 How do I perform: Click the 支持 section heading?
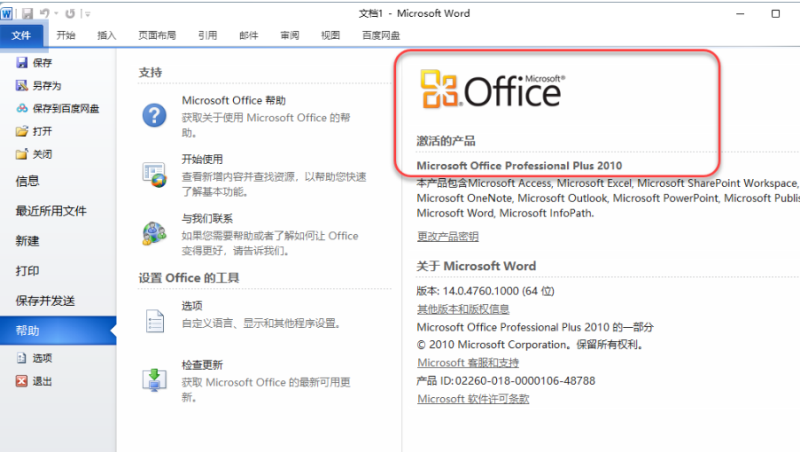(150, 72)
